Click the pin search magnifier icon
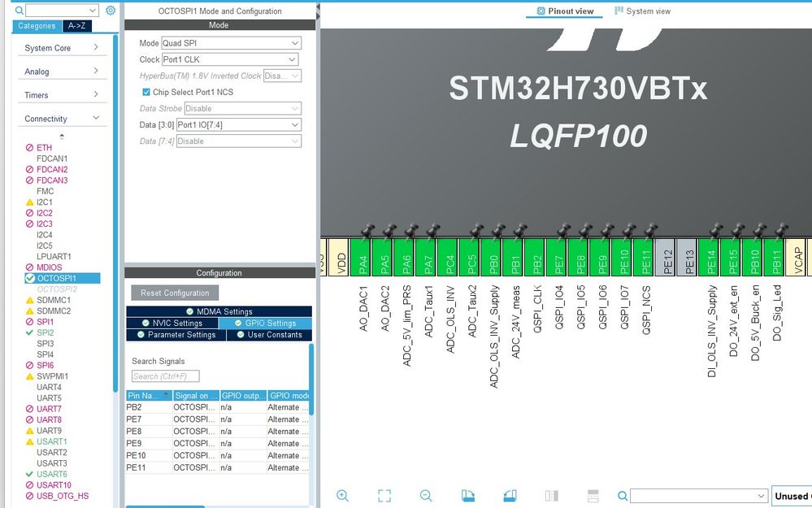Viewport: 812px width, 508px height. [x=623, y=496]
